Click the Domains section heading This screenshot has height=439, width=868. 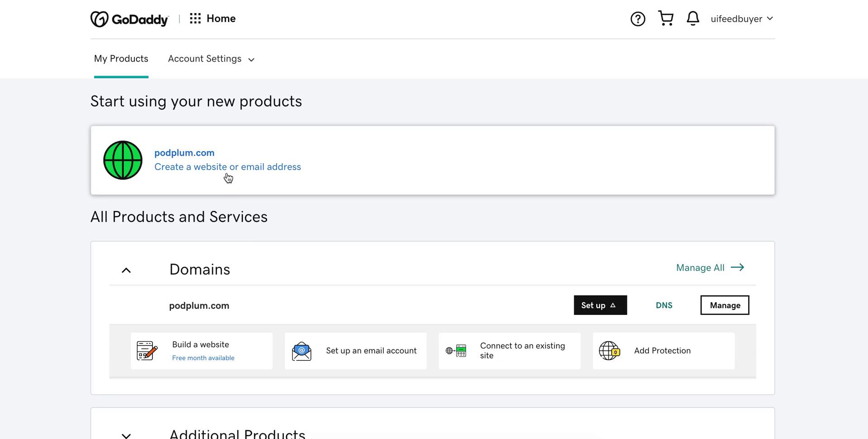(x=200, y=270)
